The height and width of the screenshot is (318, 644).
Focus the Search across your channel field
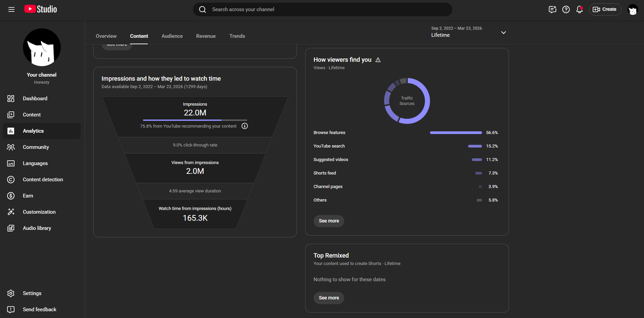click(322, 9)
